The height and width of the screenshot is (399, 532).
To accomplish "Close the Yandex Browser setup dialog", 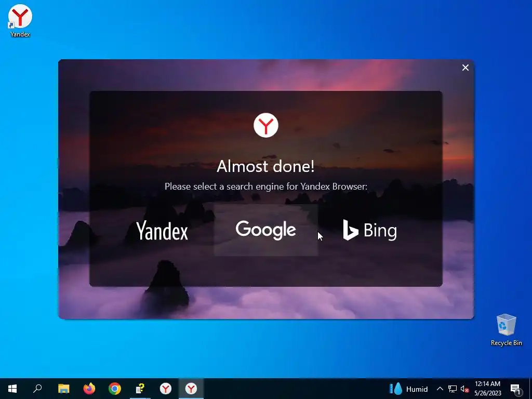I will (x=465, y=68).
